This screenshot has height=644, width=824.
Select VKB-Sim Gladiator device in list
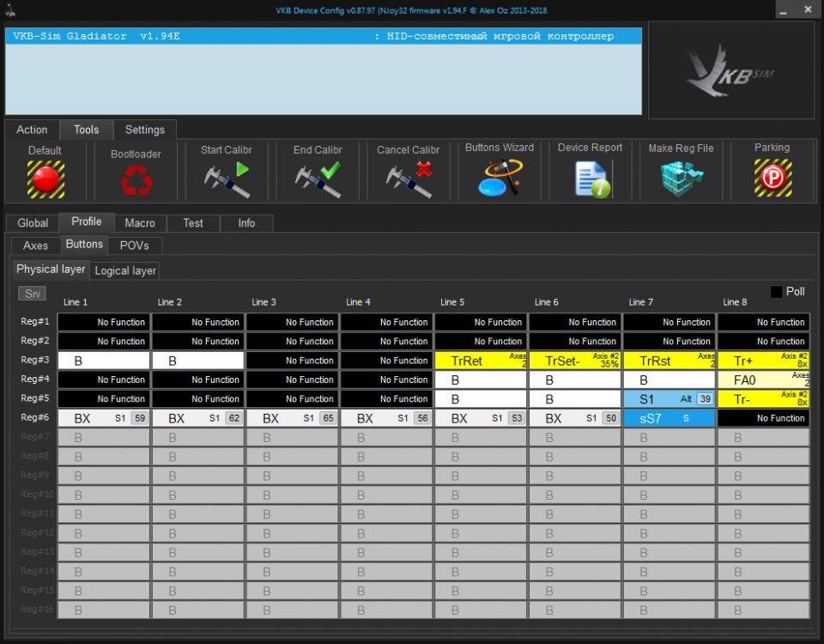323,37
